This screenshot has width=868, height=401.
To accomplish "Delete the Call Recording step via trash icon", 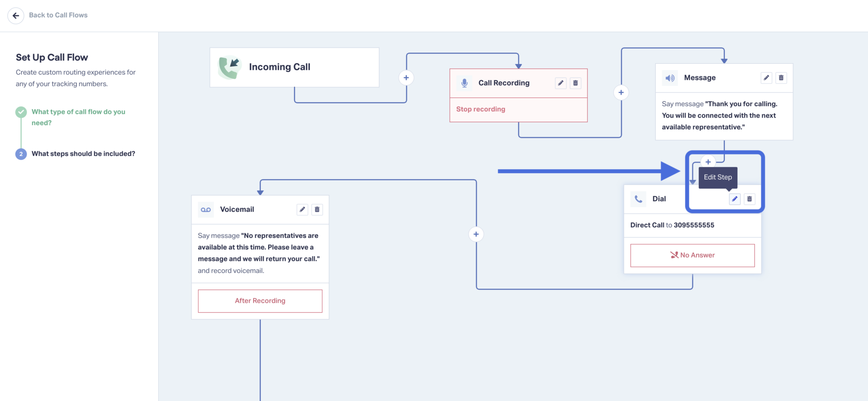I will click(x=575, y=83).
